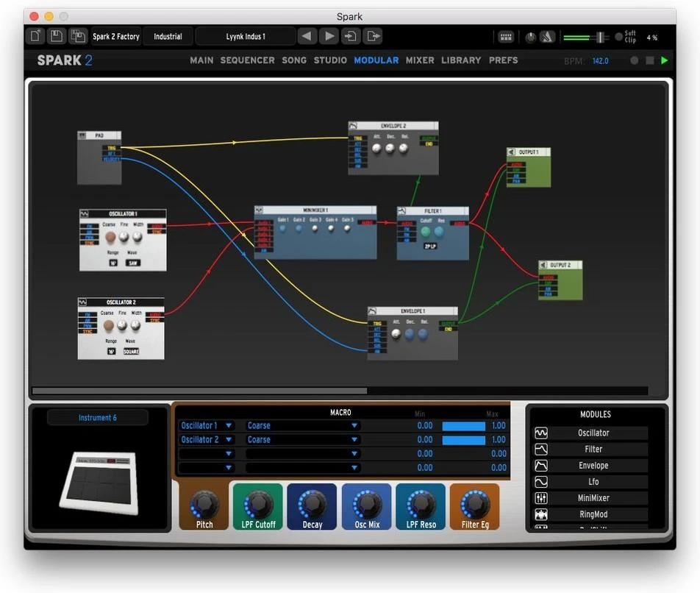The height and width of the screenshot is (593, 700).
Task: Open the Spark 2 Factory bank selector
Action: (115, 37)
